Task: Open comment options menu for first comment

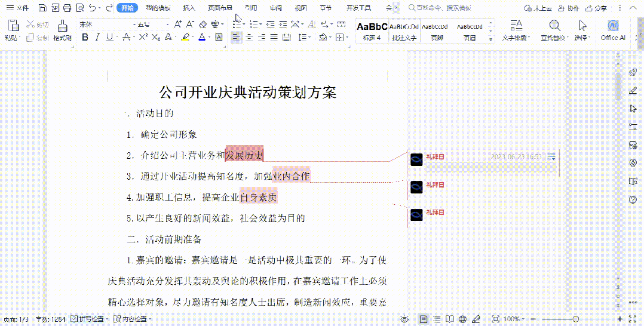Action: [551, 156]
